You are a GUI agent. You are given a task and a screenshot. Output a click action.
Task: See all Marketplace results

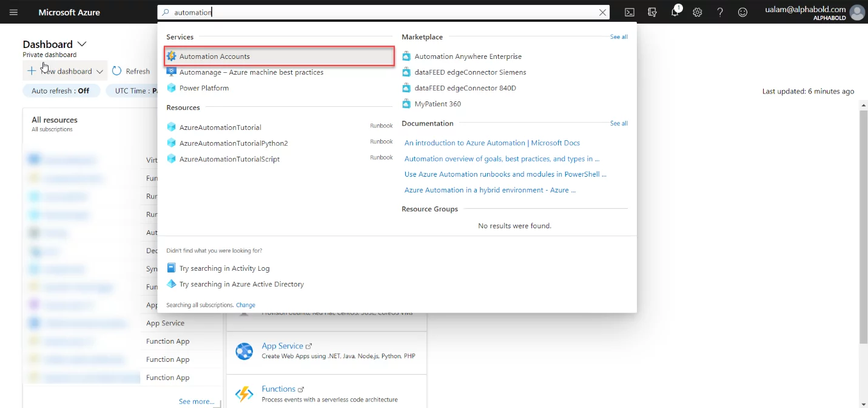(x=619, y=37)
